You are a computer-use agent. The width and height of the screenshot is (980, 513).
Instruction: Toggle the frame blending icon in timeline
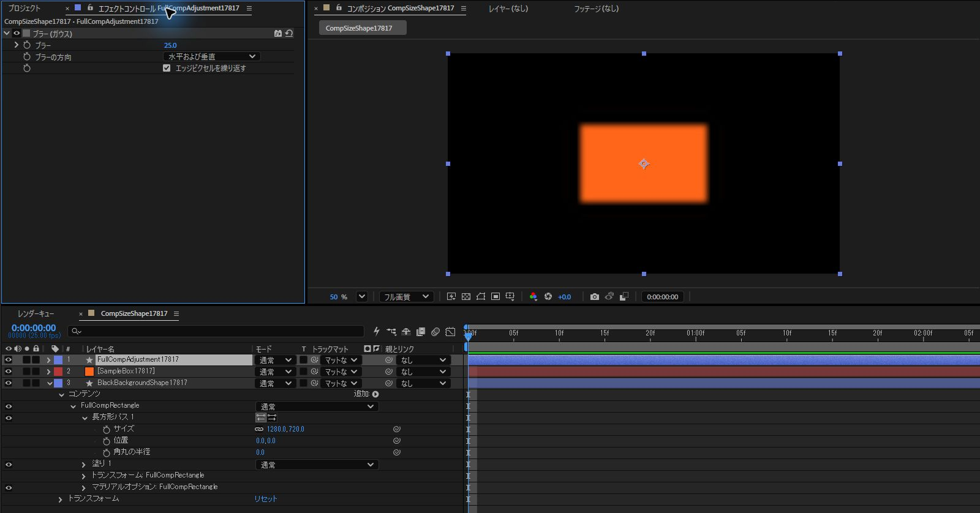[421, 332]
